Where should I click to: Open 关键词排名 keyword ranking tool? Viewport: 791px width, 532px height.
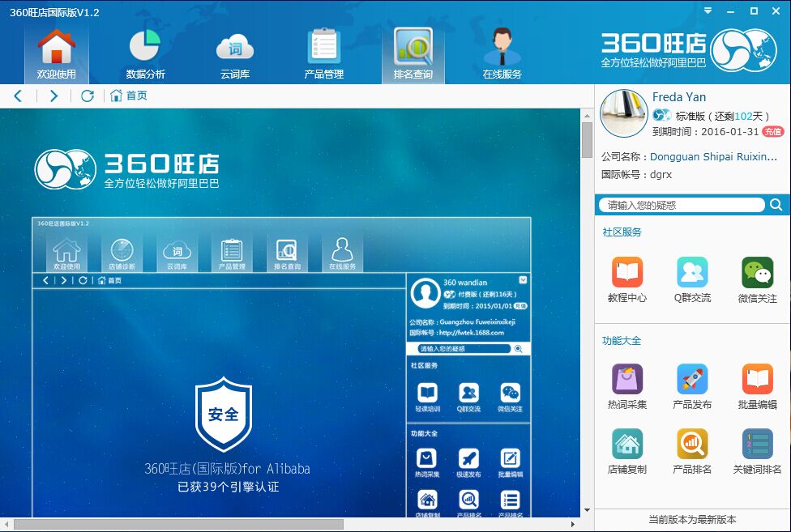[757, 451]
